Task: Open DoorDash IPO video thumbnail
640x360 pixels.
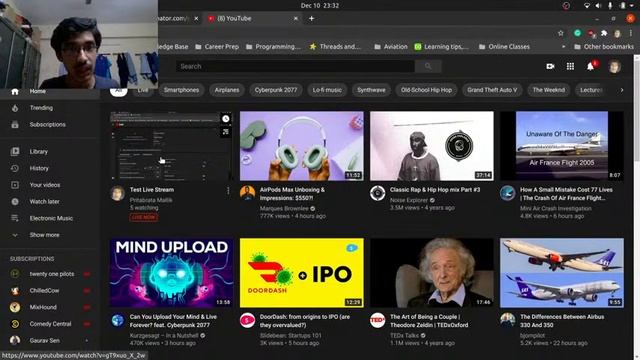Action: [302, 273]
